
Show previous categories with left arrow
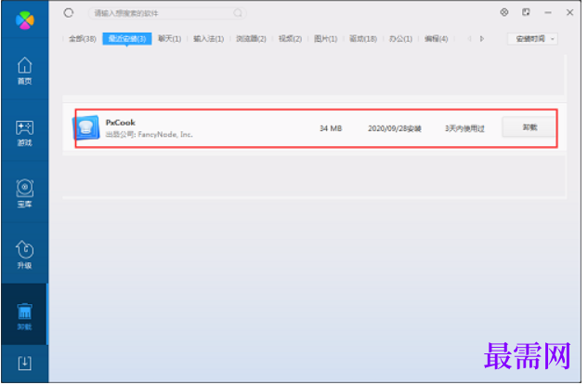[469, 39]
